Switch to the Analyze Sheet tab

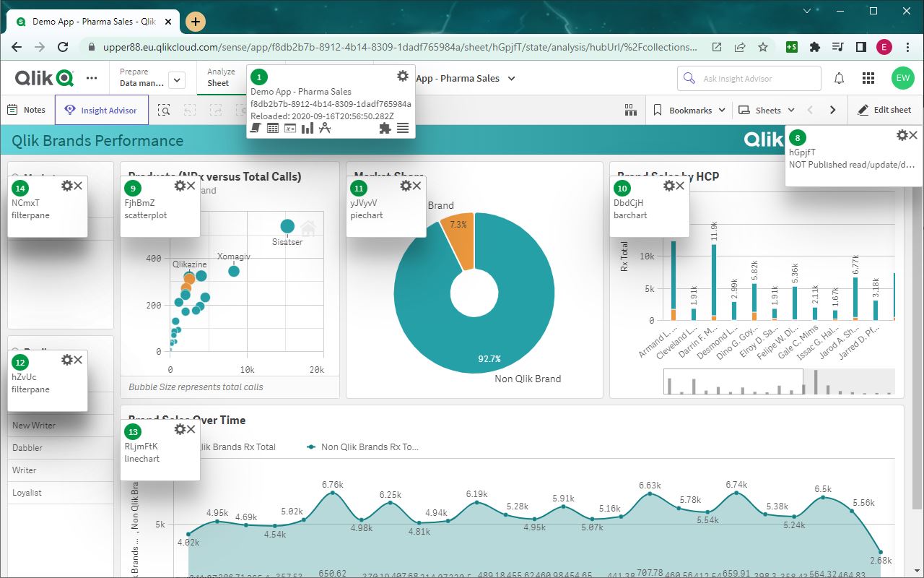coord(221,78)
